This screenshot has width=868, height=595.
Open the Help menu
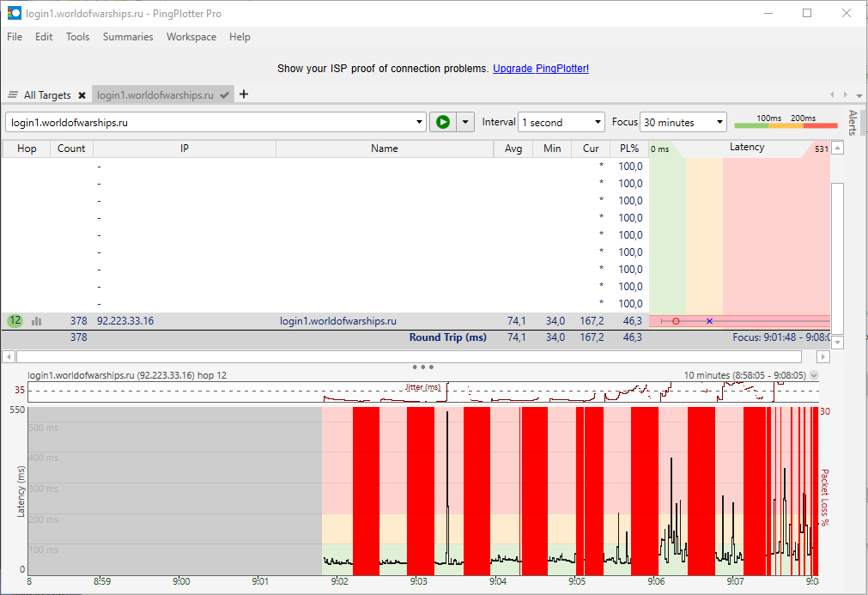(x=240, y=37)
